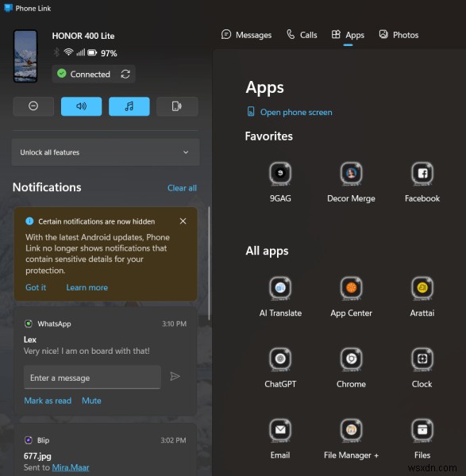Expand the Unlock all features dropdown

click(106, 152)
